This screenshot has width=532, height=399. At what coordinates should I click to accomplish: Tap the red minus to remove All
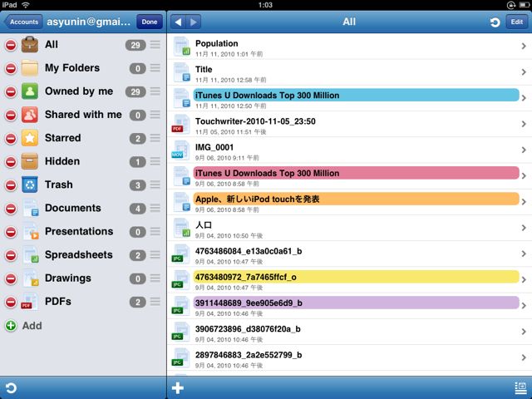(11, 45)
